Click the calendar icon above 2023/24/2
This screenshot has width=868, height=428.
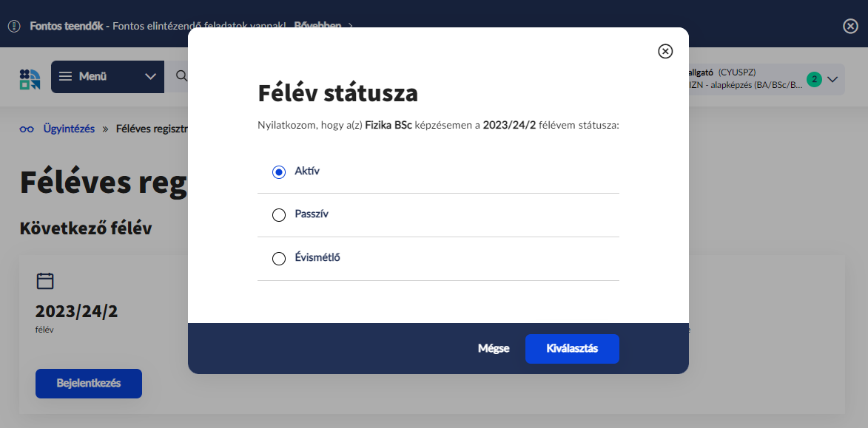45,280
